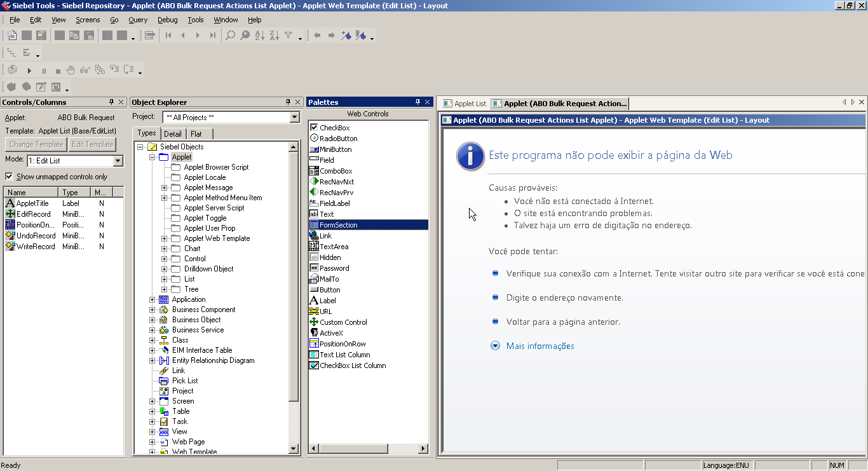Click the hand Breakpoint icon

(x=71, y=70)
